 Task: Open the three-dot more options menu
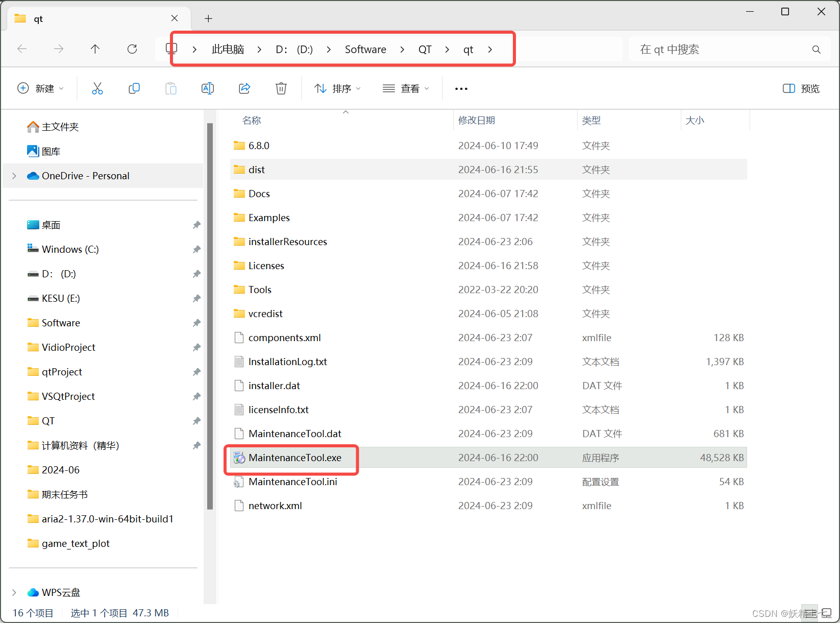[461, 89]
